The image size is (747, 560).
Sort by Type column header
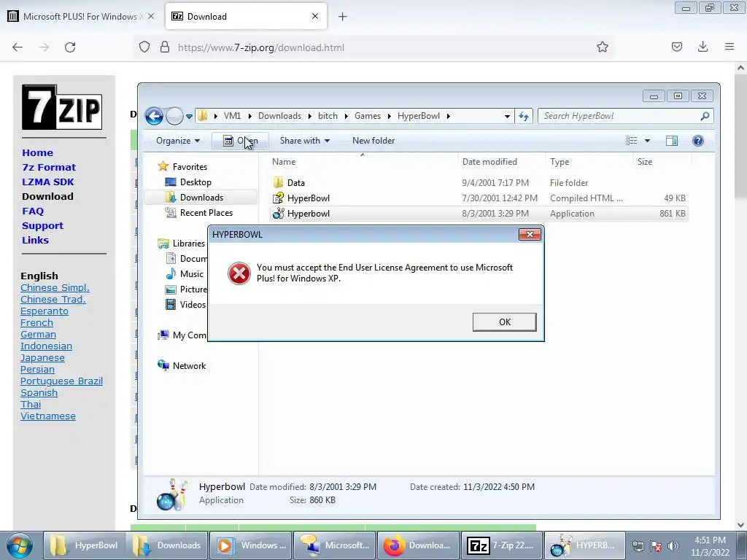pyautogui.click(x=589, y=162)
